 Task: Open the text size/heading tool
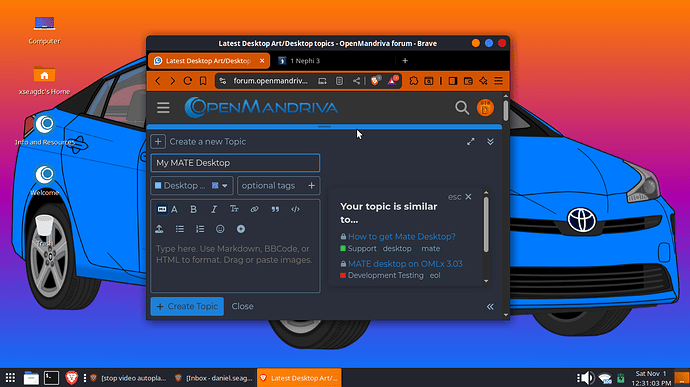pos(234,209)
